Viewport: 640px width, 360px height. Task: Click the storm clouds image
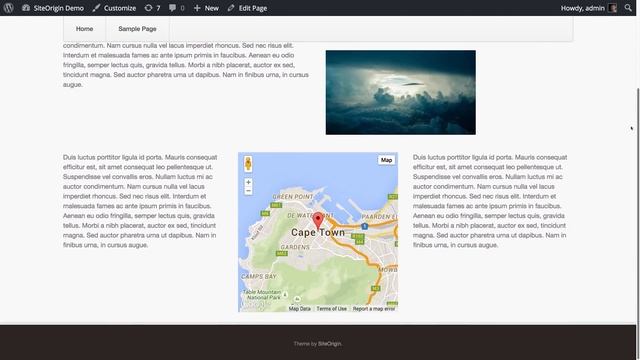[x=400, y=92]
